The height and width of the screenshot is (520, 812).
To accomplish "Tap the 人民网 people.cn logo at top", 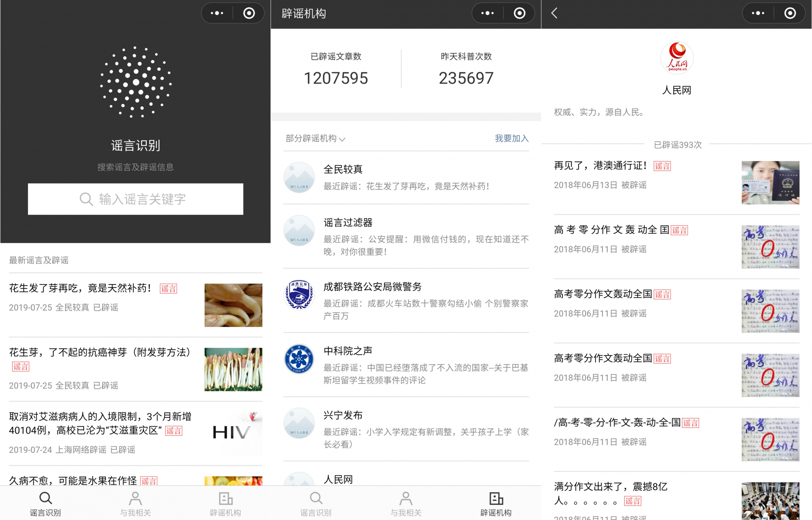I will (x=676, y=57).
